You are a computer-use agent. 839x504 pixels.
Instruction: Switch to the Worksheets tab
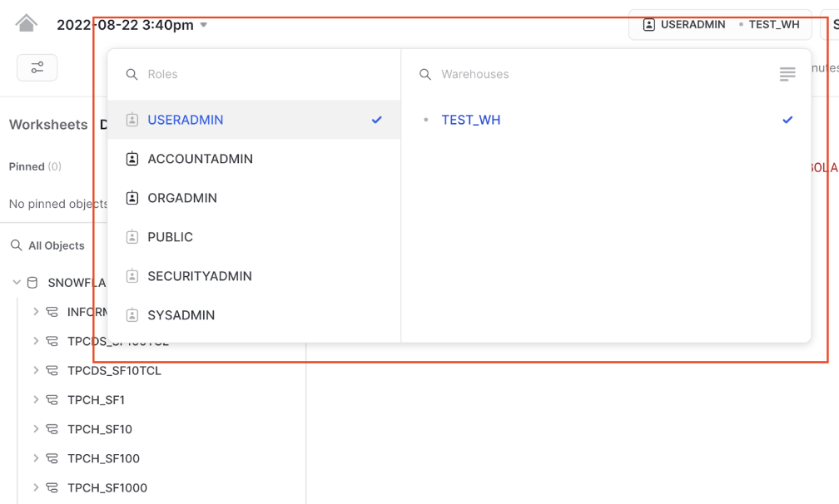point(48,125)
